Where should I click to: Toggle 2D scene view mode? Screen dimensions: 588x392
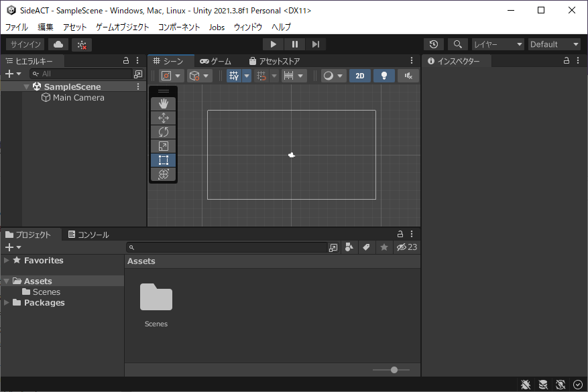(x=359, y=76)
